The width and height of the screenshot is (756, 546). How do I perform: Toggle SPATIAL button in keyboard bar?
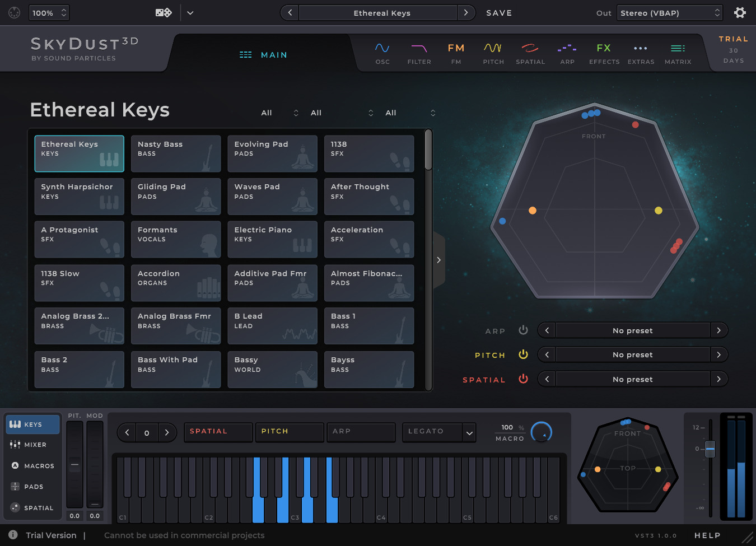pyautogui.click(x=218, y=432)
